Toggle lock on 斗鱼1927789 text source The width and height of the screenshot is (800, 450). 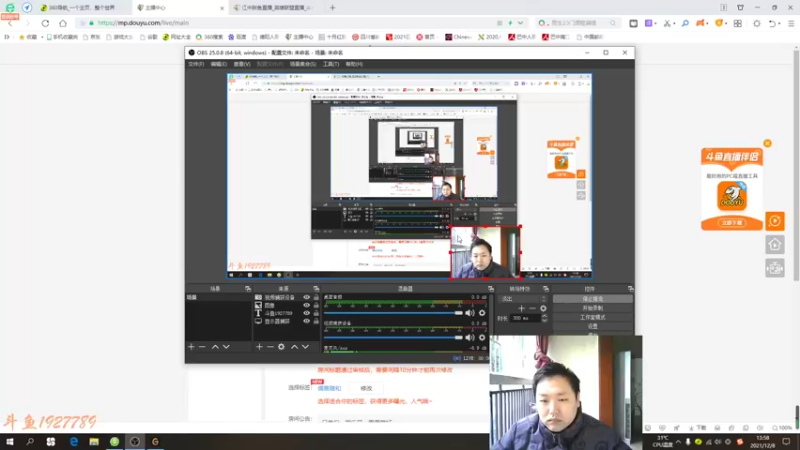316,313
